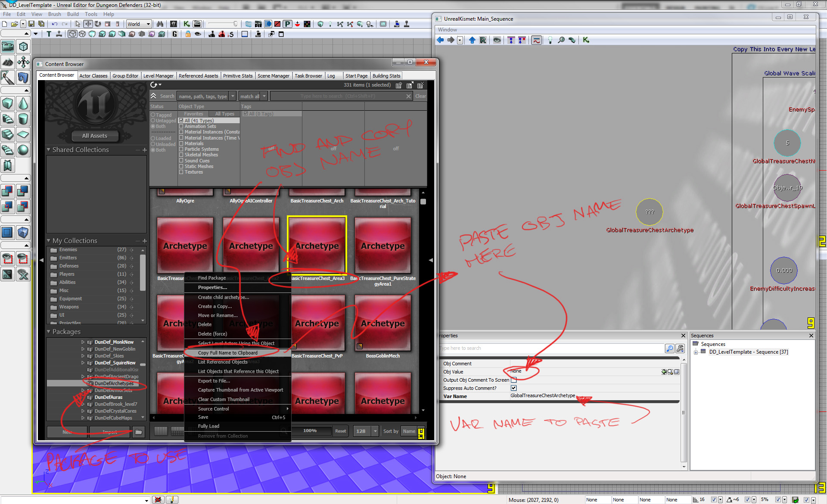Undo the last action in main toolbar
This screenshot has height=504, width=827.
[x=55, y=24]
